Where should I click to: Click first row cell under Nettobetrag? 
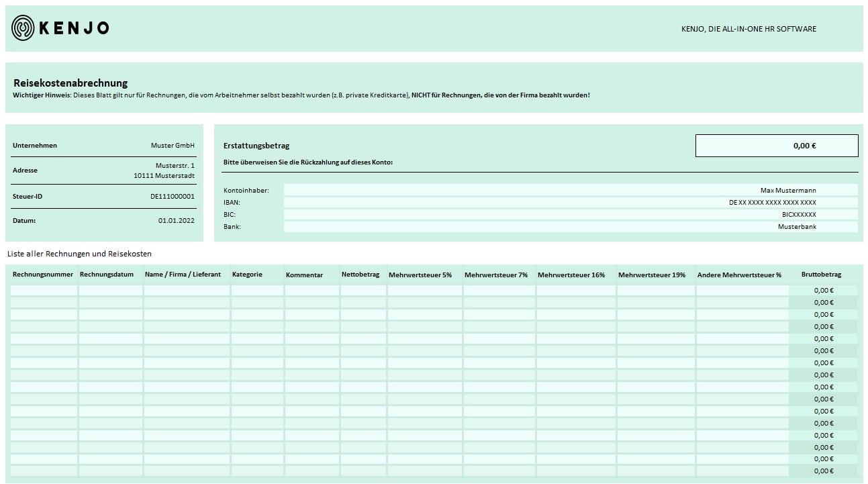click(364, 291)
